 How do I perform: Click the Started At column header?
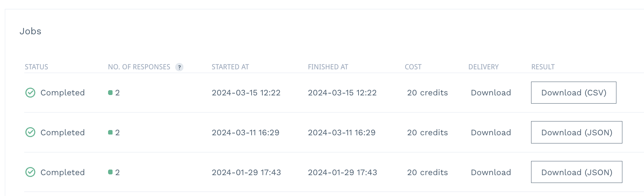coord(230,67)
